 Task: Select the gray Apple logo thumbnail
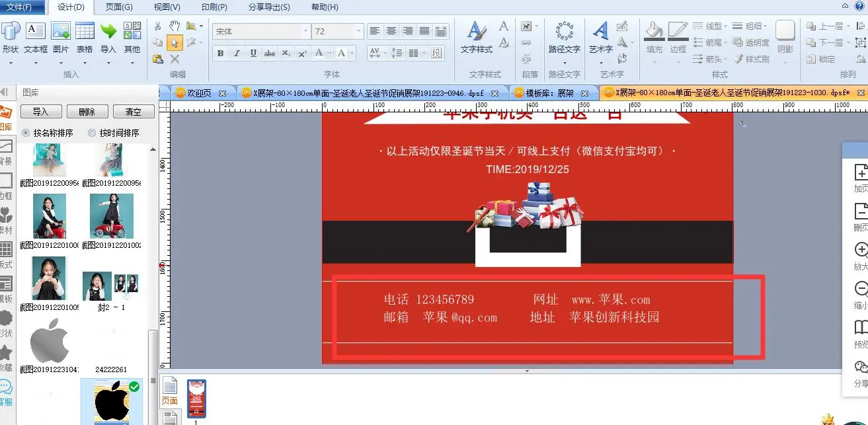[x=50, y=340]
